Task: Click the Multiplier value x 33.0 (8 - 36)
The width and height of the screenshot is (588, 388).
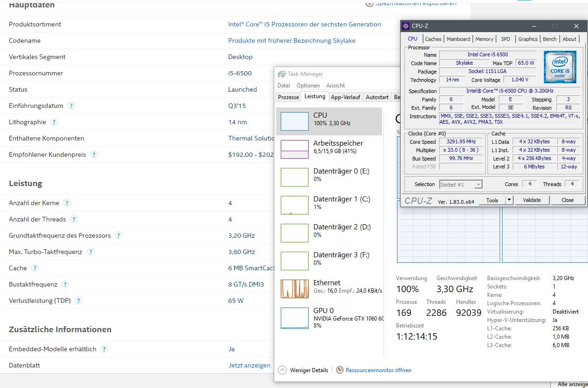Action: coord(461,150)
